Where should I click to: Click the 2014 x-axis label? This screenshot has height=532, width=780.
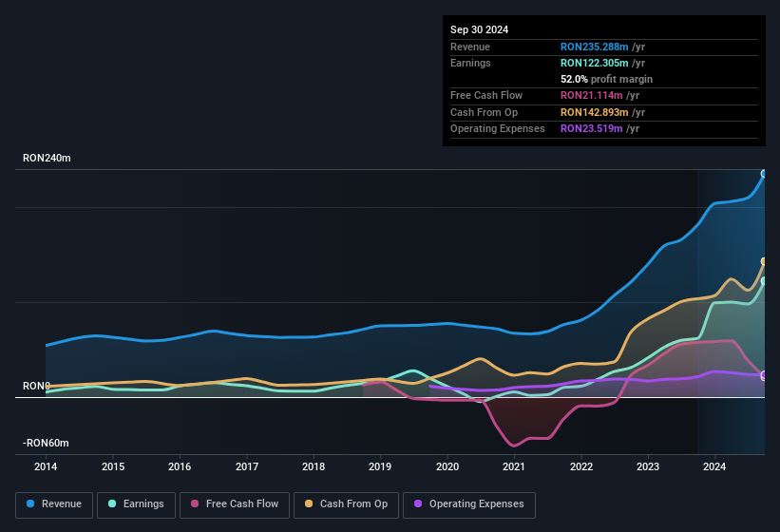coord(46,466)
